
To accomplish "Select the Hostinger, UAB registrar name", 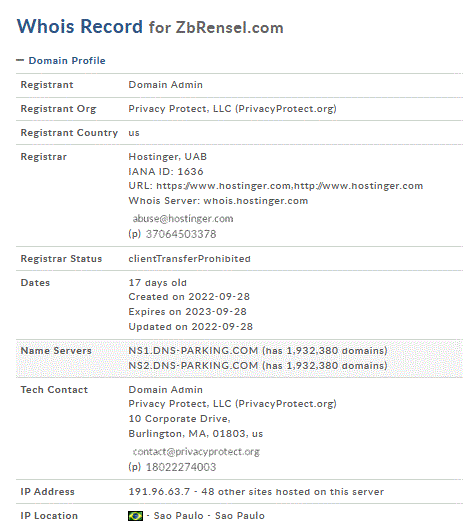I will 167,157.
